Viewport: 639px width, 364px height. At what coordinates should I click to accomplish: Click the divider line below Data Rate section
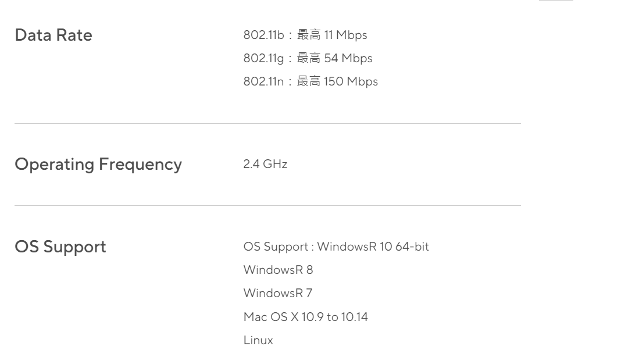(x=267, y=123)
